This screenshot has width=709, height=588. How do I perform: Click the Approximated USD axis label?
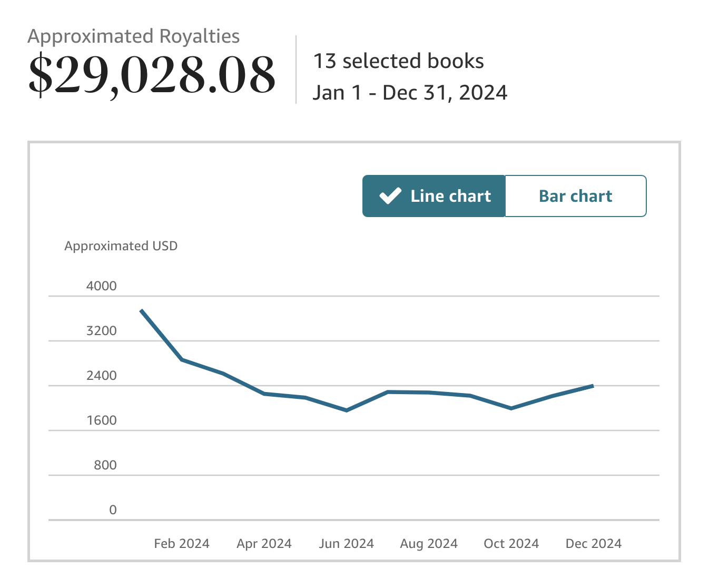coord(121,246)
